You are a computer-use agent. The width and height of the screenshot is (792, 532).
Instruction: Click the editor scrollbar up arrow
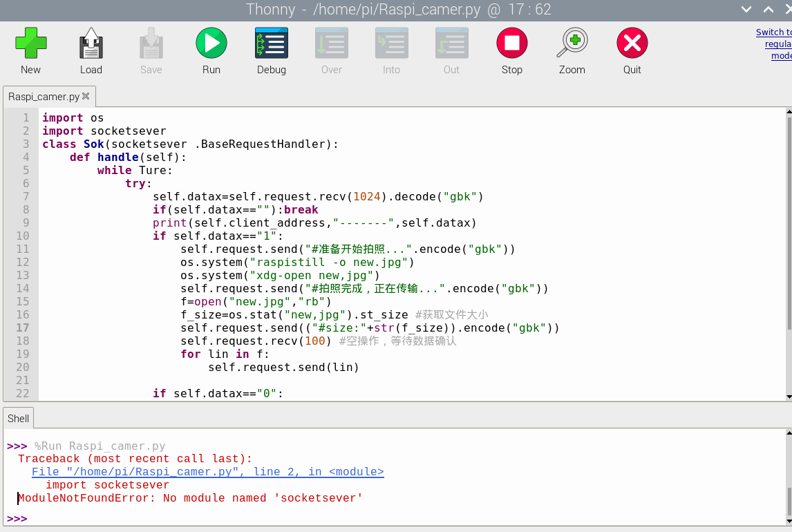coord(789,111)
